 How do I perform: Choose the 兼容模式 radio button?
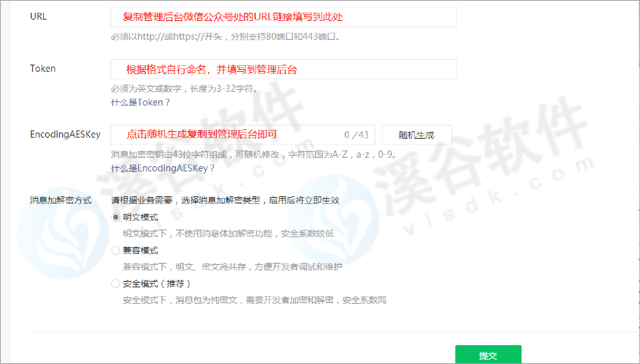pos(116,250)
